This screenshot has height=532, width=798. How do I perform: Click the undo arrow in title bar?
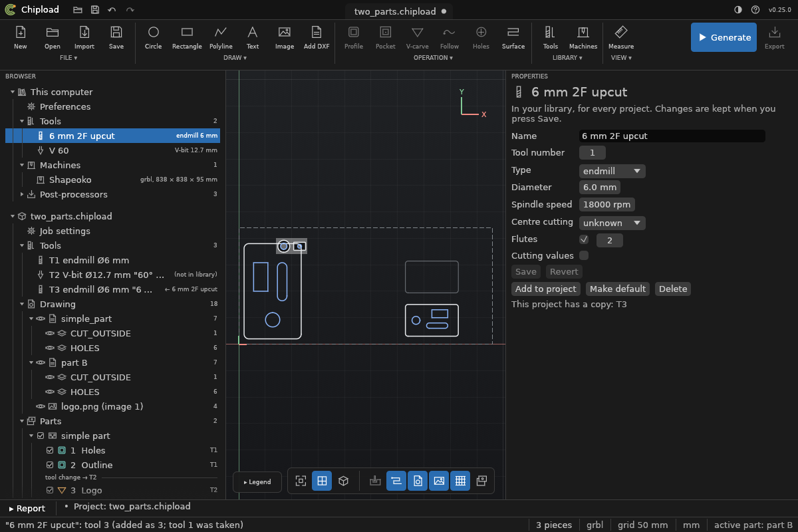pos(112,10)
